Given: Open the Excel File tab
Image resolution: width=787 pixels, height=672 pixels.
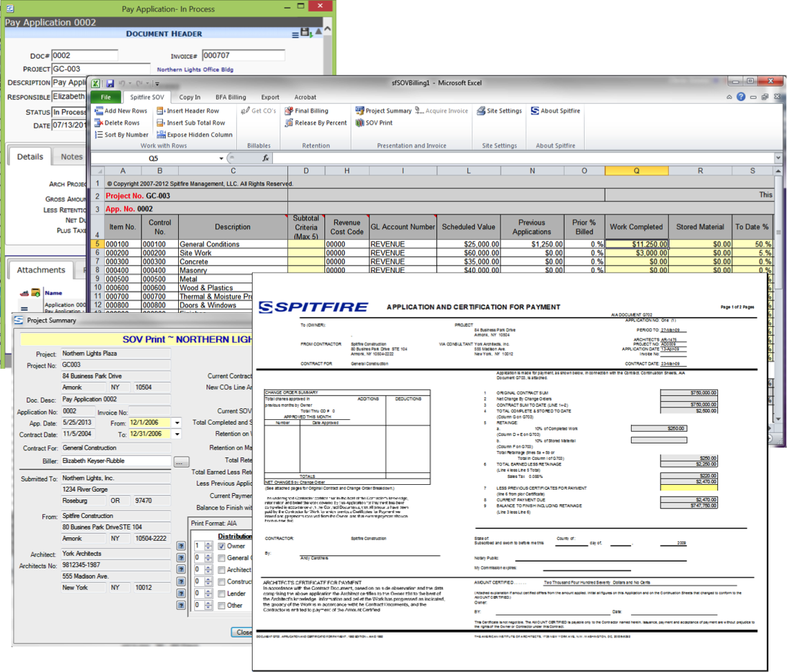Looking at the screenshot, I should pyautogui.click(x=106, y=97).
